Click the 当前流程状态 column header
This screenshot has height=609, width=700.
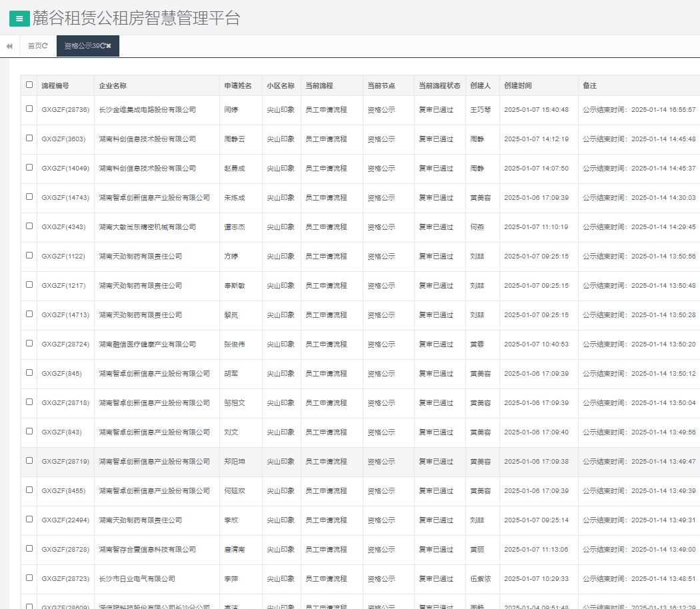click(439, 86)
